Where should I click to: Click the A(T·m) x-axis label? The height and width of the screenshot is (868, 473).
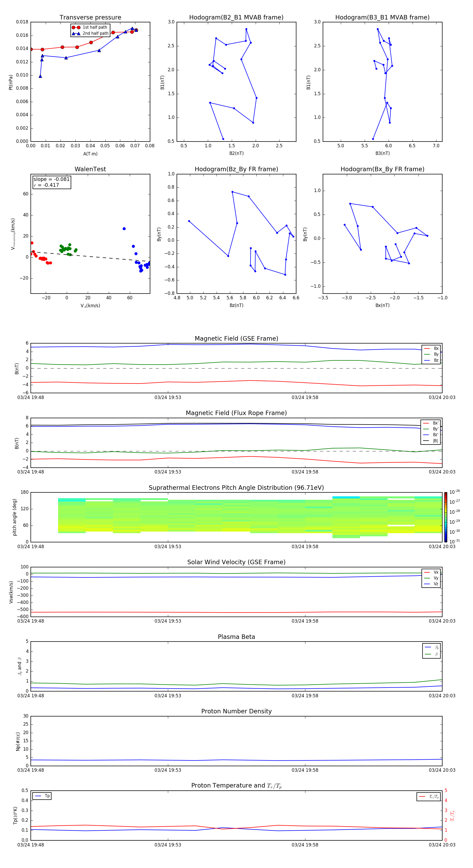tap(90, 154)
